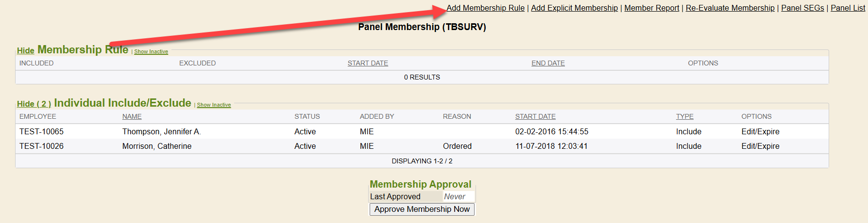The width and height of the screenshot is (868, 223).
Task: Select the Morrison, Catherine name cell
Action: [156, 146]
